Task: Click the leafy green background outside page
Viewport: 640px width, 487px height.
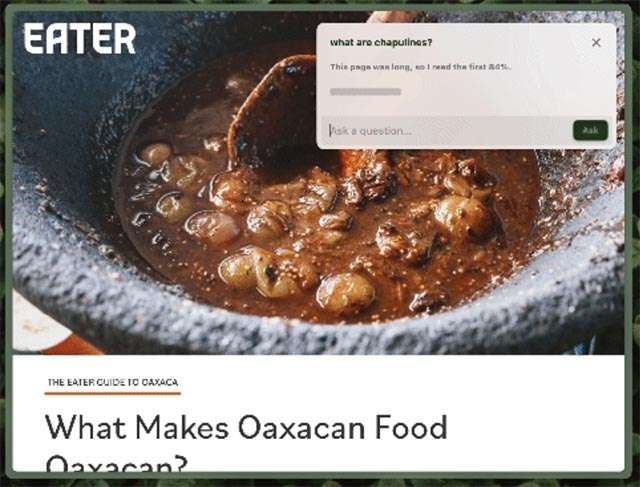Action: coord(636,245)
